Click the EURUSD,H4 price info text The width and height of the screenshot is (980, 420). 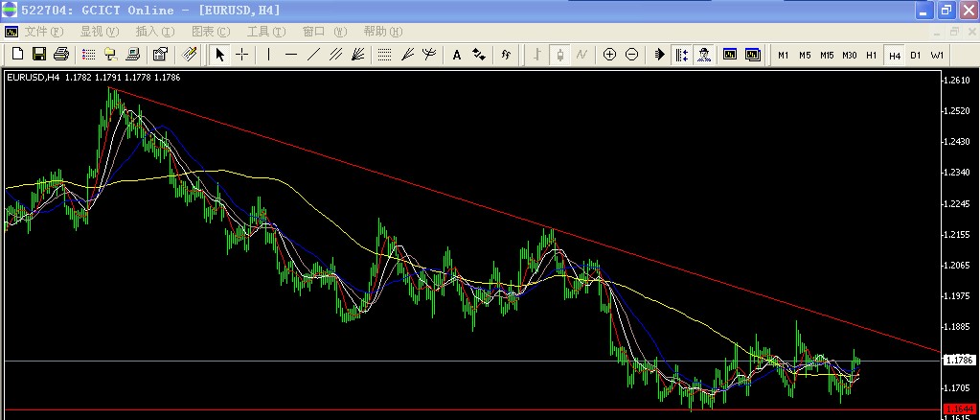click(93, 77)
